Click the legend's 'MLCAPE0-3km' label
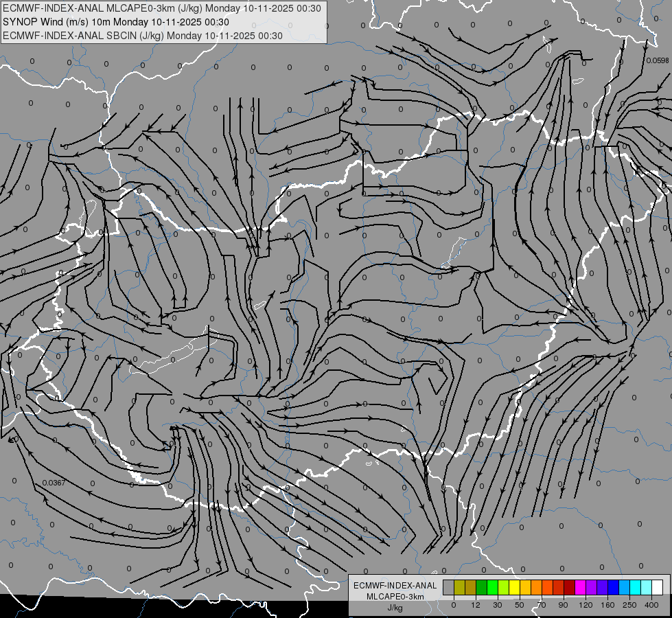Image resolution: width=672 pixels, height=618 pixels. 395,597
